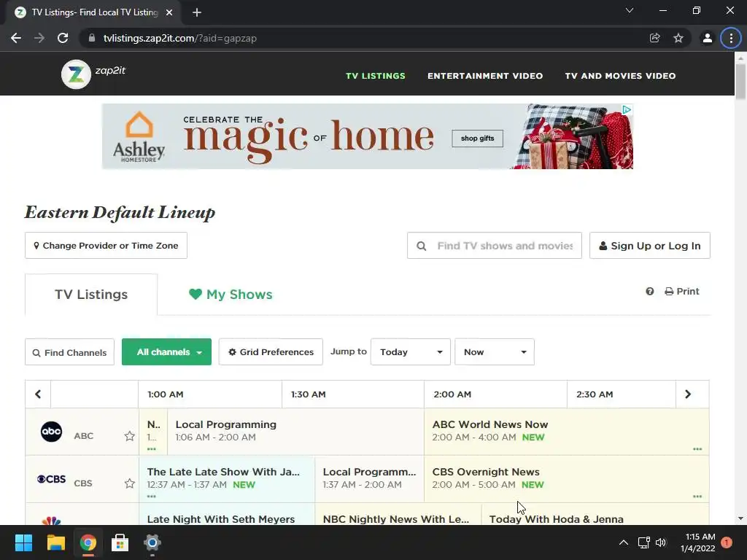747x560 pixels.
Task: Click the page vertical scrollbar thumb
Action: pyautogui.click(x=740, y=81)
